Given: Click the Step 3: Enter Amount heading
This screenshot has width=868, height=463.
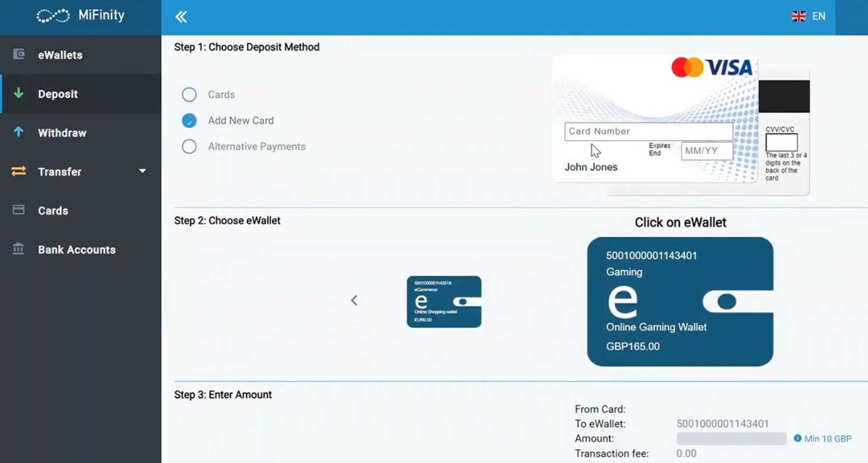Looking at the screenshot, I should [x=223, y=395].
